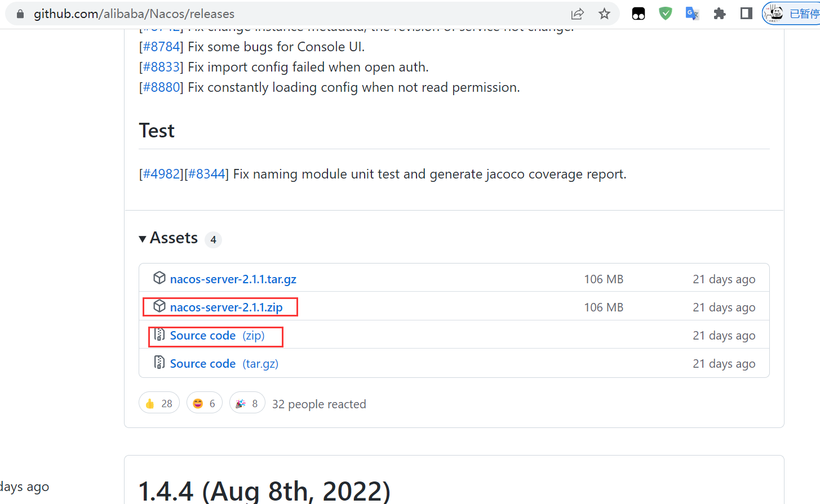Click the Assets count badge showing 4
Image resolution: width=820 pixels, height=504 pixels.
[x=213, y=240]
